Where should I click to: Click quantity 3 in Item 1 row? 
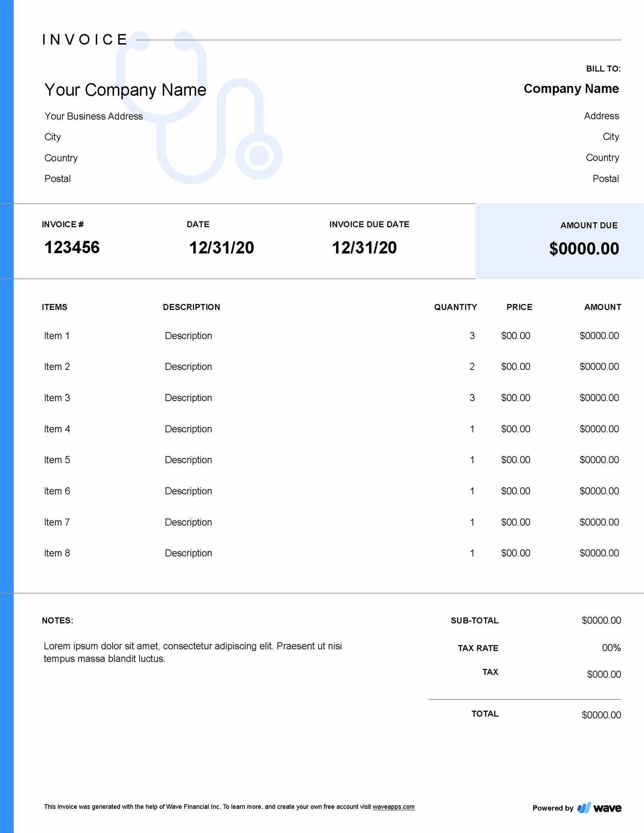pos(472,336)
